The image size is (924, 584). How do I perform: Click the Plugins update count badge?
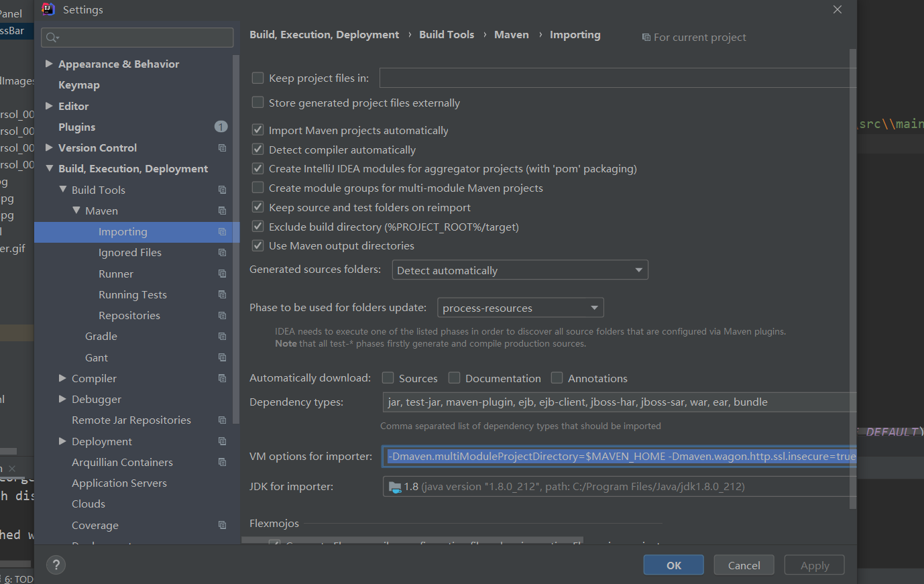pos(221,127)
